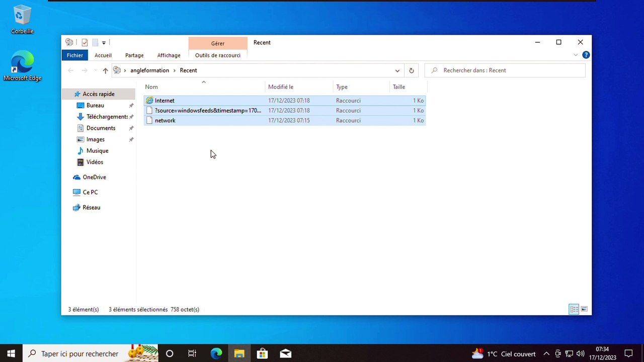Screen dimensions: 644x362
Task: Open the notification center icon
Action: tap(628, 353)
